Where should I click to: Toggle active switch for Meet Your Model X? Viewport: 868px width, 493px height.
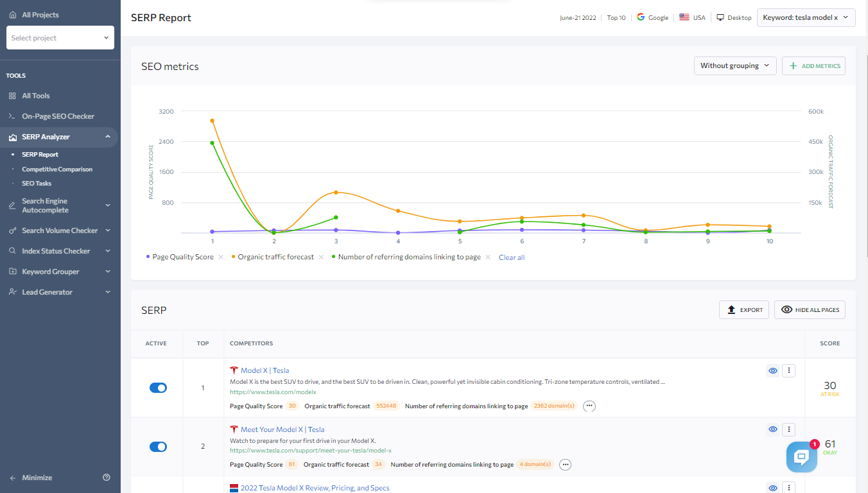click(158, 446)
